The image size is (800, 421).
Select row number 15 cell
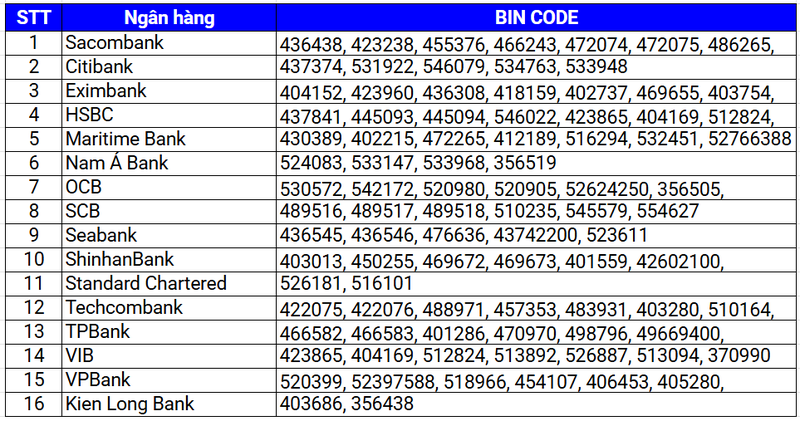coord(34,380)
